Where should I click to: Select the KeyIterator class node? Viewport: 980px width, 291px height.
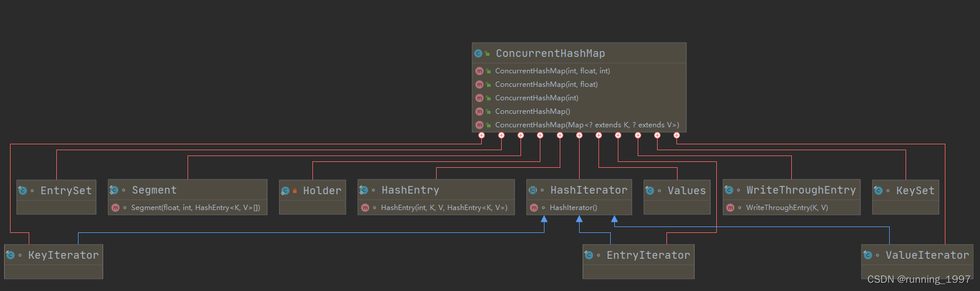pyautogui.click(x=53, y=262)
